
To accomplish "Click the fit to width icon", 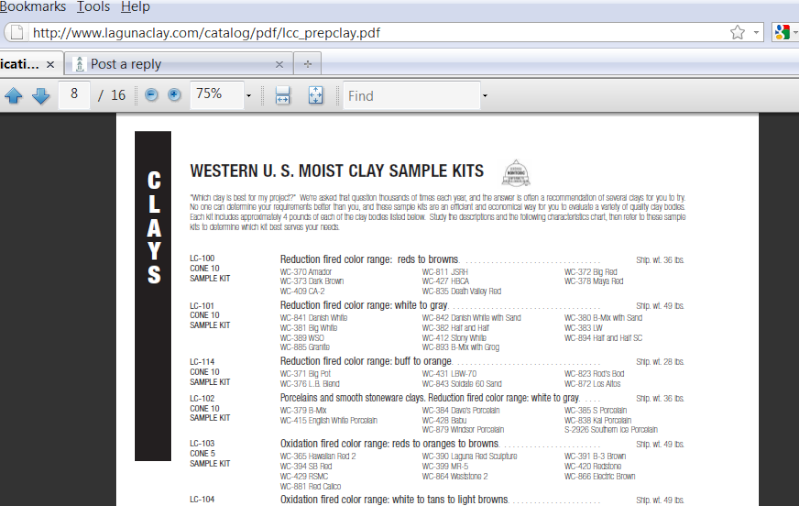I will [283, 95].
